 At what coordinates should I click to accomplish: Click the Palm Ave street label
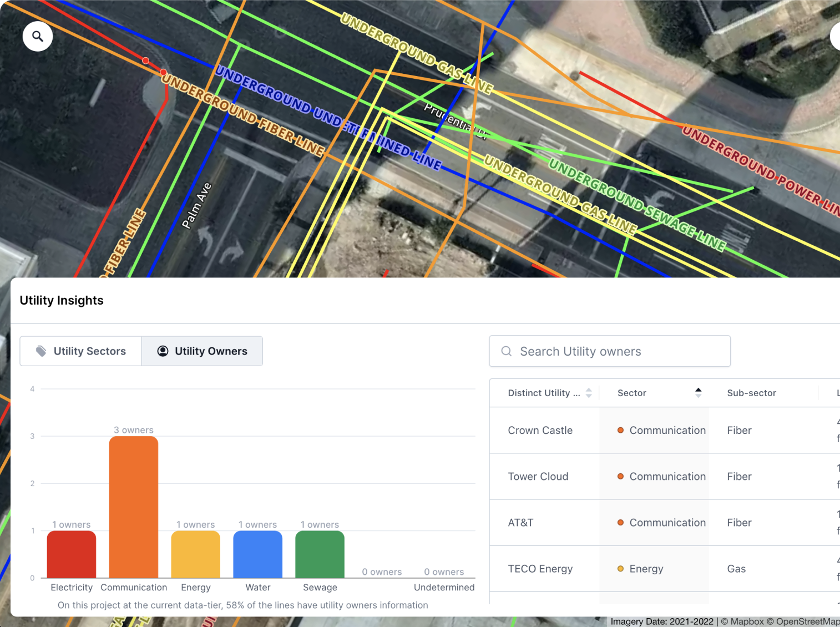197,206
